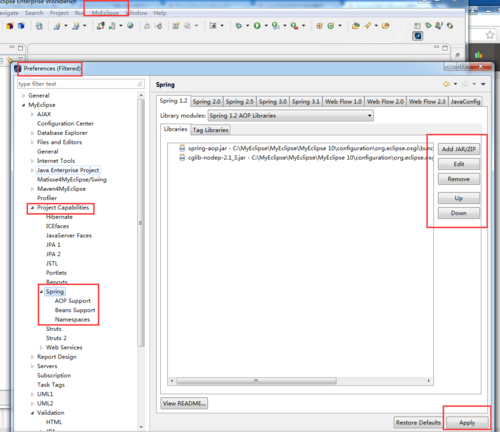Click the Debug bug icon in toolbar

click(239, 26)
